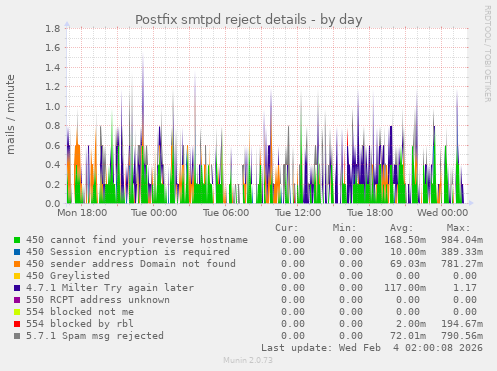The image size is (497, 371).
Task: Click the 'Tue 18:00' time axis label
Action: (370, 213)
